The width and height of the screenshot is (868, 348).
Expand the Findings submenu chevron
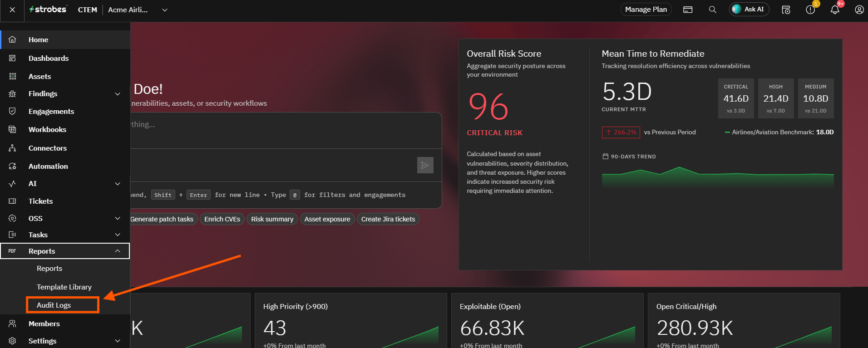tap(118, 94)
